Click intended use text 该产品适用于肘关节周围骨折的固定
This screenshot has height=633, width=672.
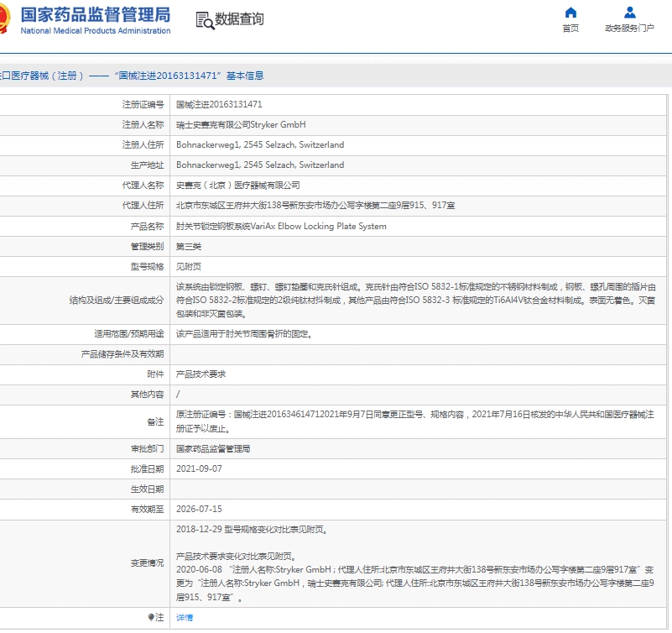[244, 333]
